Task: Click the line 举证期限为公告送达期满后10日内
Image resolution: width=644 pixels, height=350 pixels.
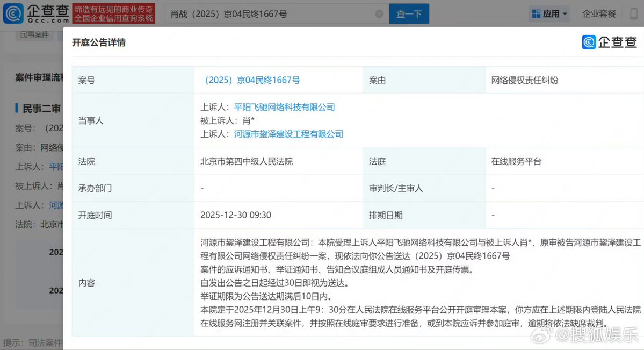Action: point(266,296)
